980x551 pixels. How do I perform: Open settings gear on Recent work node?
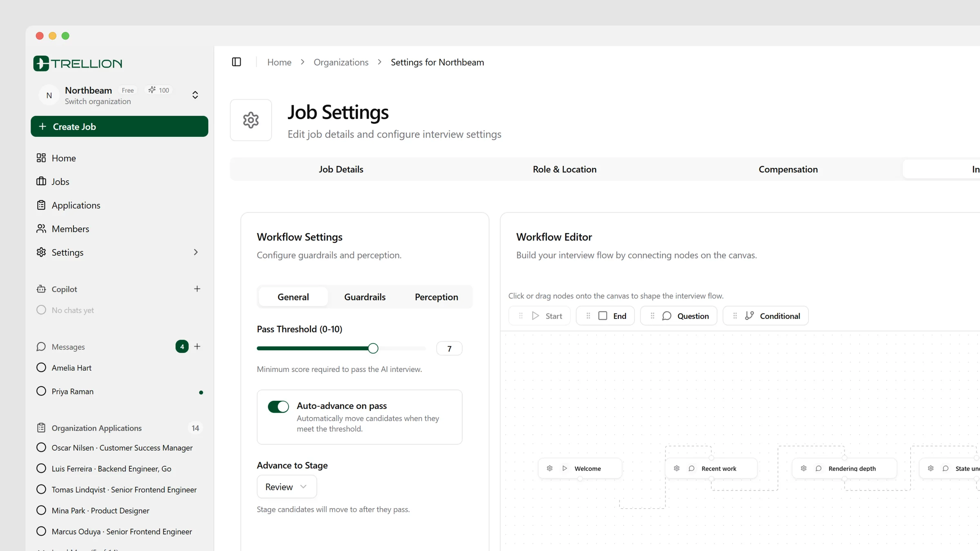[x=677, y=469]
